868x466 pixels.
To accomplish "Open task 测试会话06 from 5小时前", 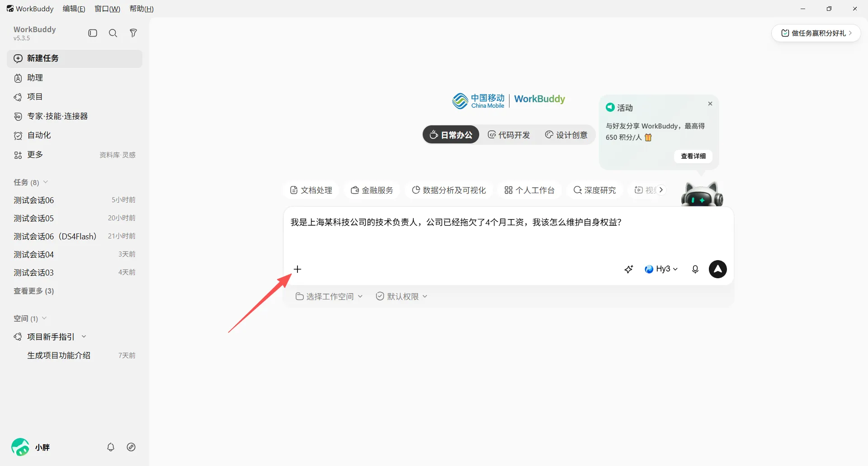I will (x=75, y=200).
